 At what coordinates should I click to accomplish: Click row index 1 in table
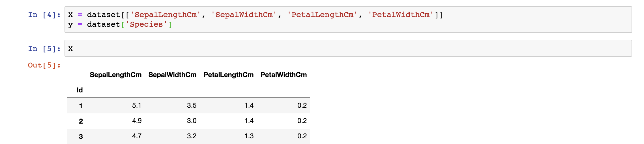point(81,106)
